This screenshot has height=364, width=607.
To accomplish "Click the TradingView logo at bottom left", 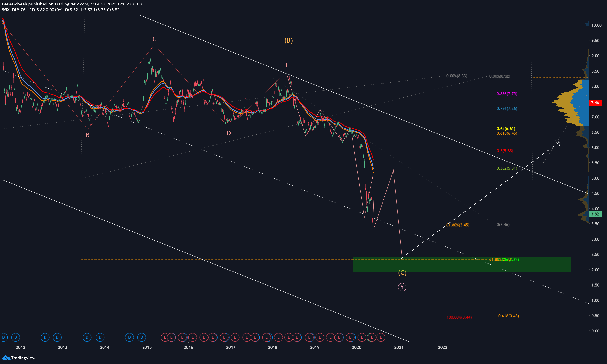I will 19,358.
